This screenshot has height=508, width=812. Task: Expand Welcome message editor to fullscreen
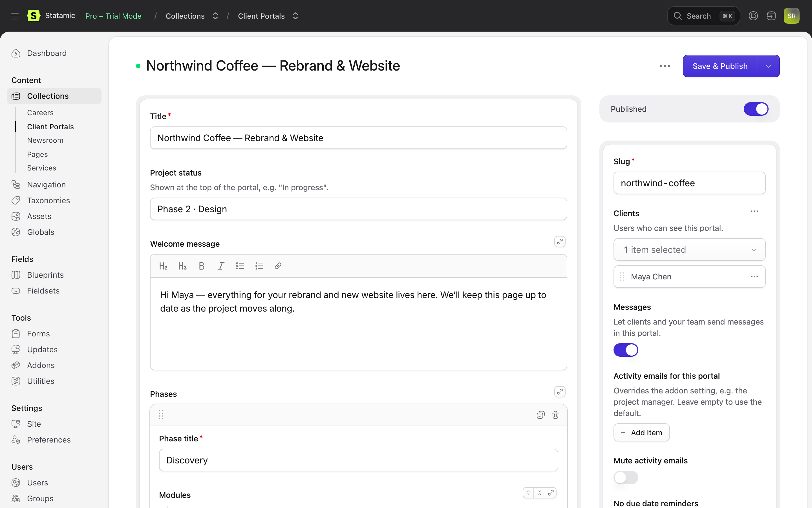[x=560, y=242]
